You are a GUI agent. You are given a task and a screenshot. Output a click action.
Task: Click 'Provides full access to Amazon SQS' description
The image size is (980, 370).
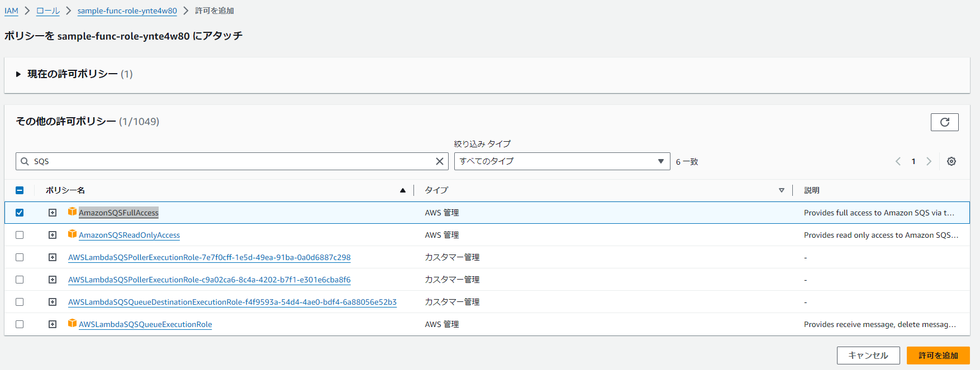tap(879, 213)
